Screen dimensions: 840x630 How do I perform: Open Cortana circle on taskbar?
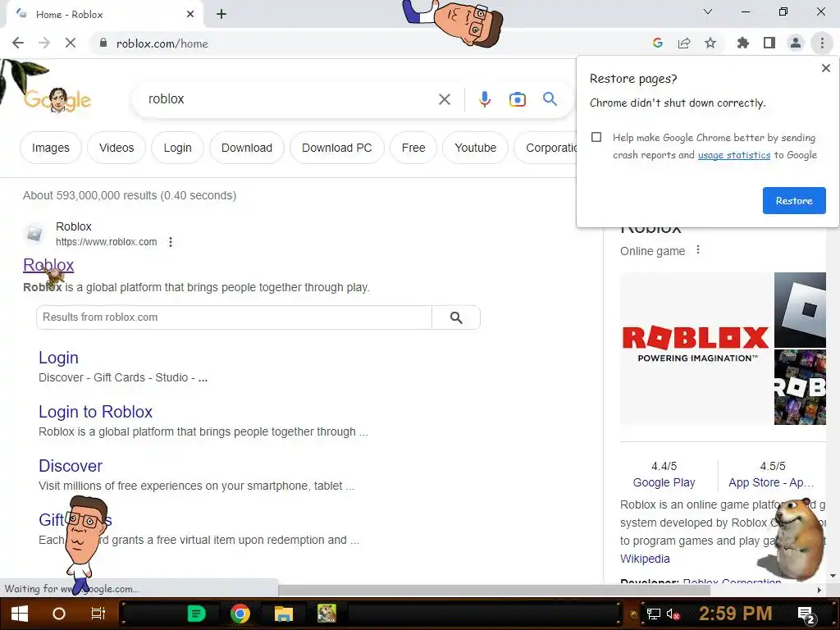coord(59,614)
